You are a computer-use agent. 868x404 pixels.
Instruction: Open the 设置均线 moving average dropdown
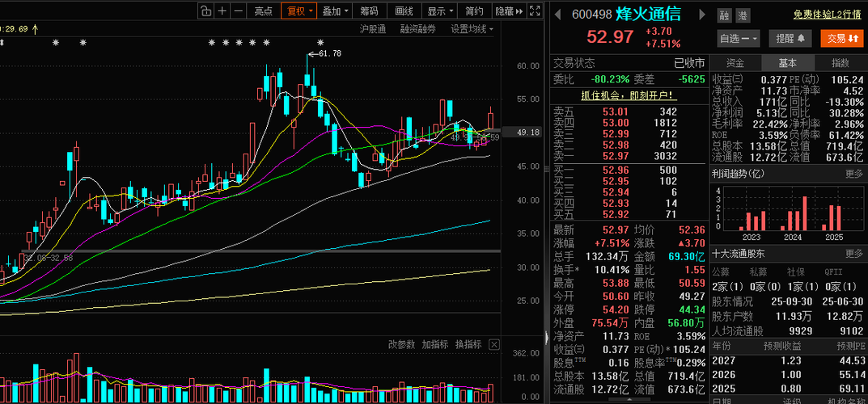click(472, 29)
